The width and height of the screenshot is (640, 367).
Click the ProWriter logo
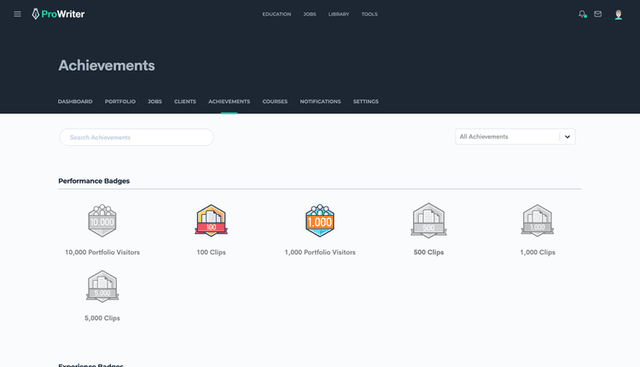[x=58, y=14]
